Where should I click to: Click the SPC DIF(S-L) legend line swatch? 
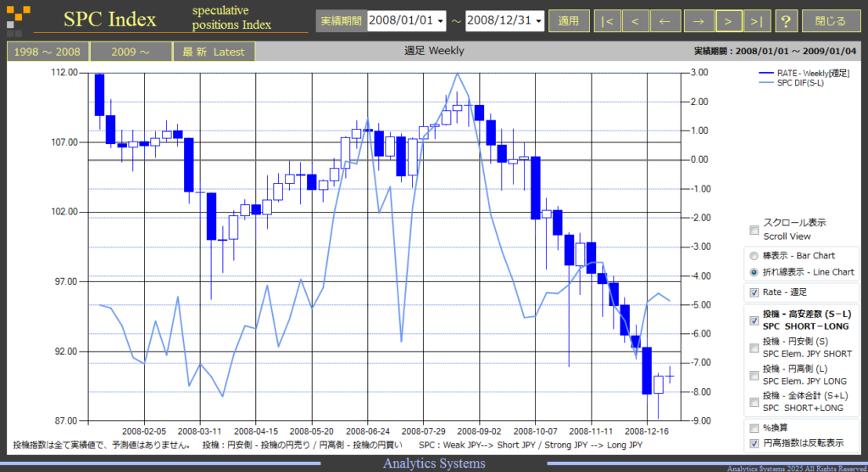(765, 83)
